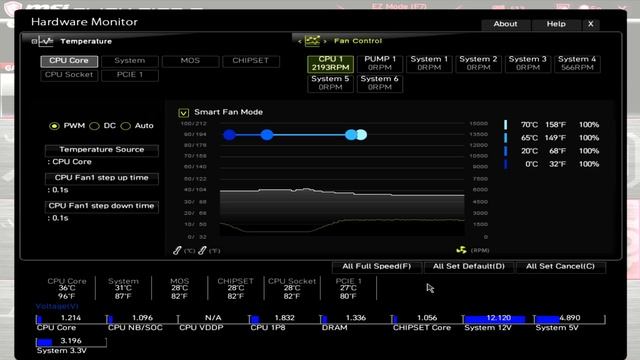Click the 65°C color marker in legend
This screenshot has height=360, width=640.
(x=506, y=138)
